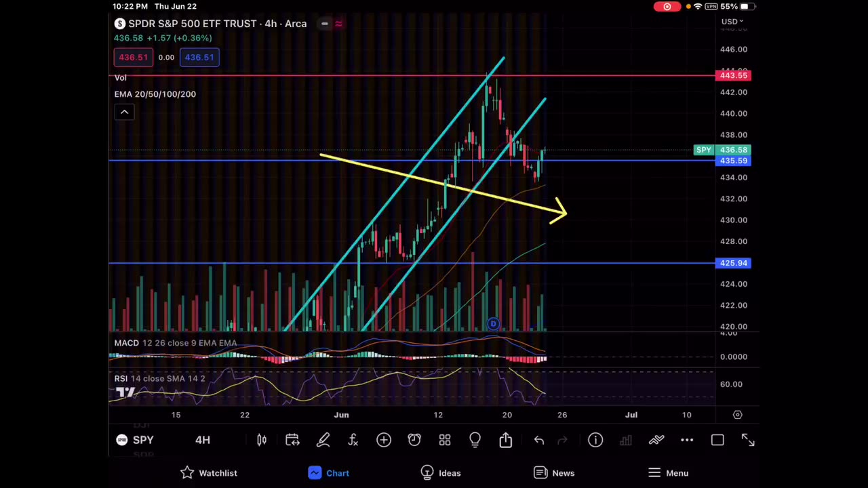Screen dimensions: 868x488
Task: Open the Watchlist tab
Action: tap(209, 473)
